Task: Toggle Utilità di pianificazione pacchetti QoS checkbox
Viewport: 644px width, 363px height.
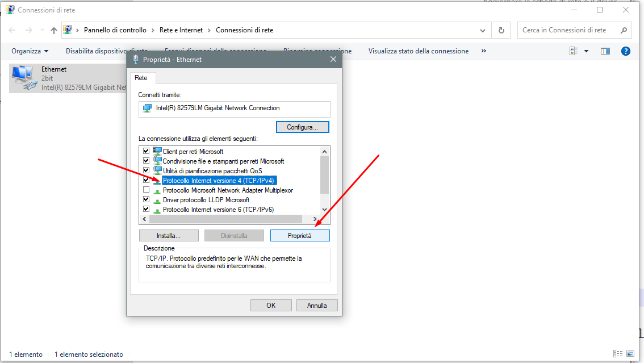Action: click(x=146, y=170)
